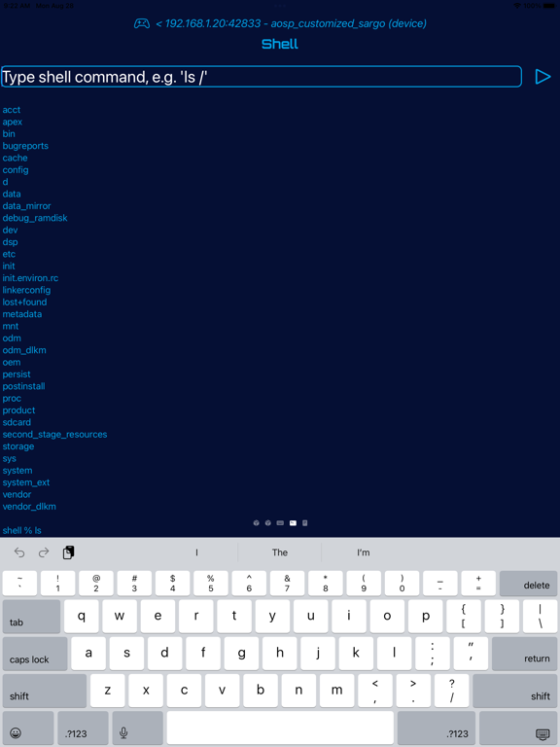Screen dimensions: 560x747
Task: Tap the plus equals key
Action: pyautogui.click(x=478, y=584)
